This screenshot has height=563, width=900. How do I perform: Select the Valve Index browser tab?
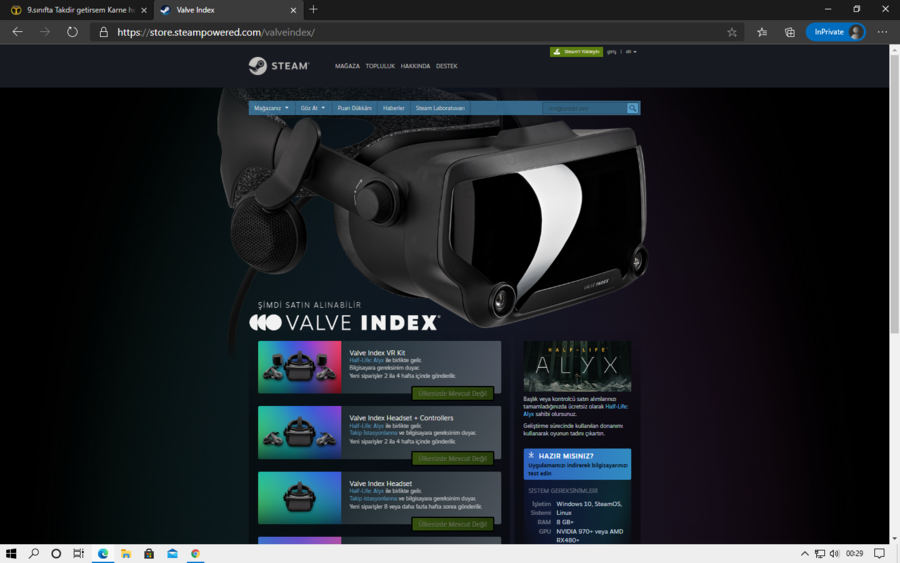point(228,10)
